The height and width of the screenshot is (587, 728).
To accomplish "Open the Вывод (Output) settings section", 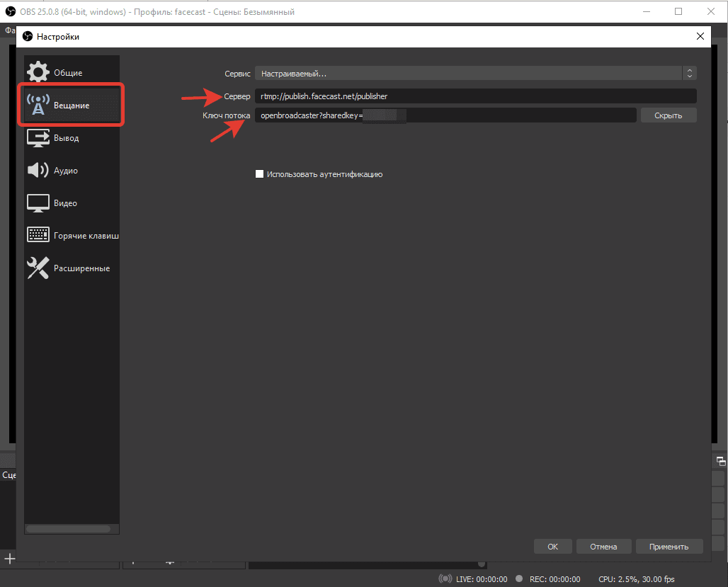I will (72, 138).
